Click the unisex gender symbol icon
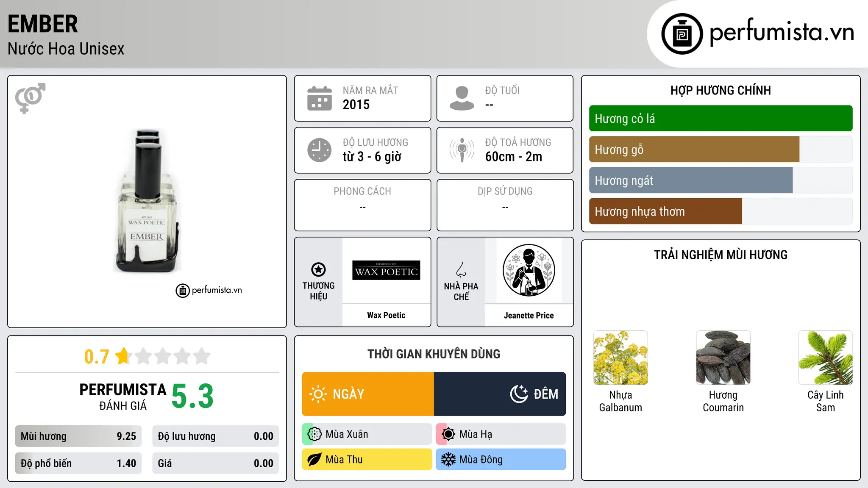The image size is (868, 488). 30,98
